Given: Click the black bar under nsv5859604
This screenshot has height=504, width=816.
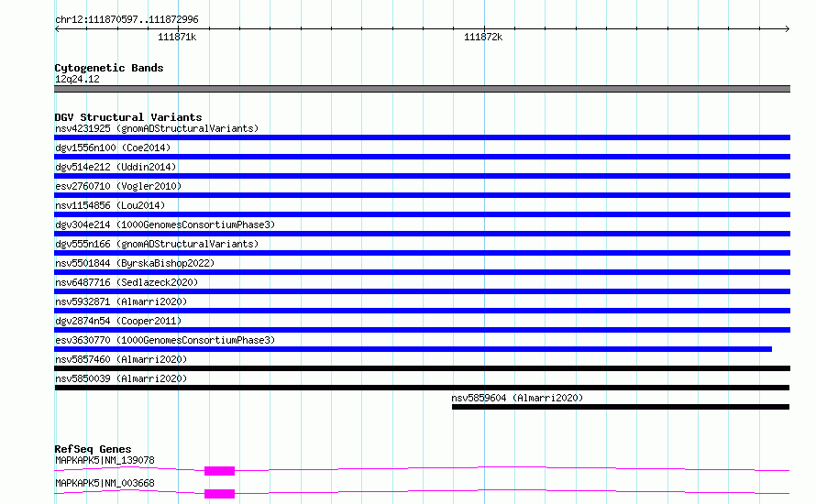Looking at the screenshot, I should [x=621, y=407].
